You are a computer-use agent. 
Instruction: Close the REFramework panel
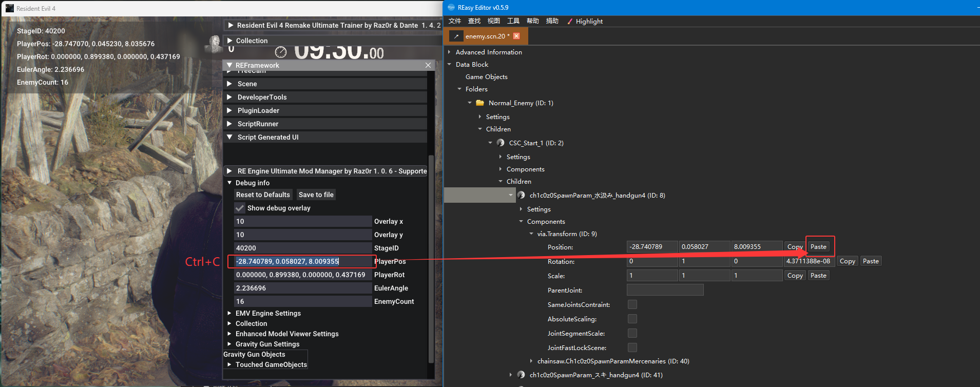point(428,65)
